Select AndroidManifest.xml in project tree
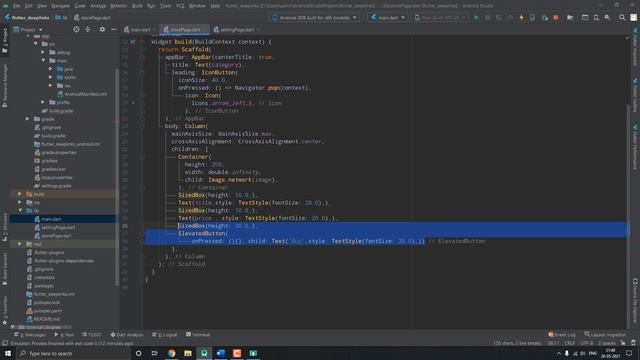Screen dimensions: 640x360 (82, 94)
